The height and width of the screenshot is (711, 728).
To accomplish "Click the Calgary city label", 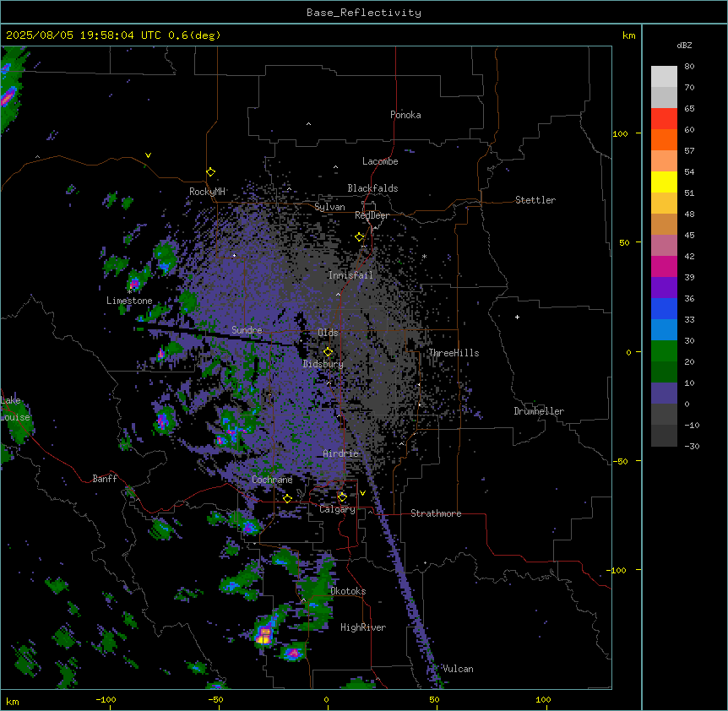I will coord(338,509).
